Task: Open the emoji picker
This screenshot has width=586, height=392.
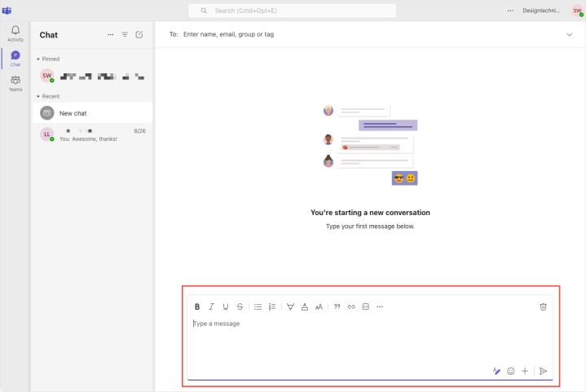Action: coord(510,371)
